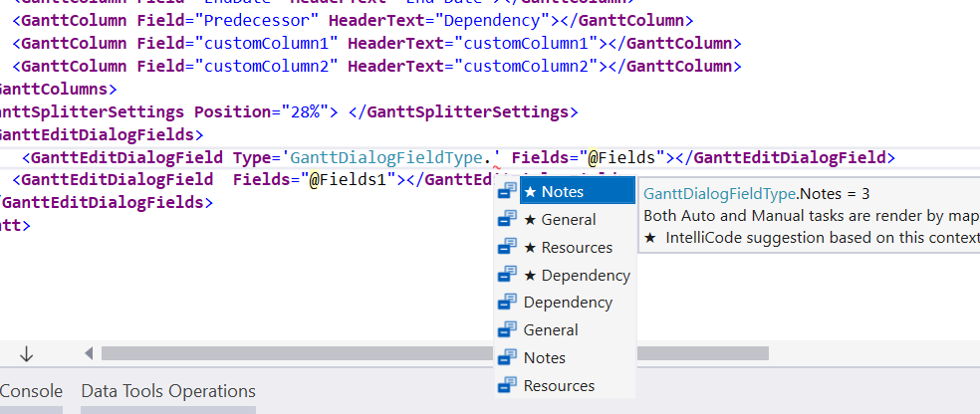Select the unstarred Dependency completion entry

pyautogui.click(x=568, y=303)
